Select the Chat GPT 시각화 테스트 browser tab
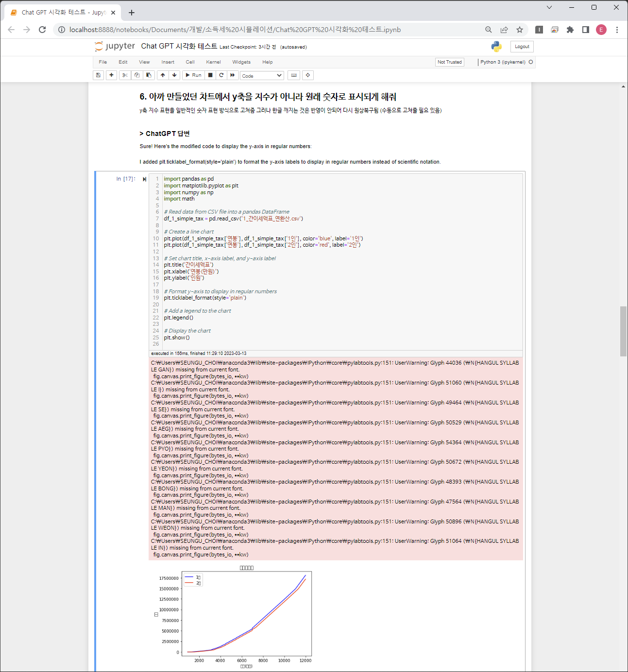The width and height of the screenshot is (628, 672). pos(63,13)
